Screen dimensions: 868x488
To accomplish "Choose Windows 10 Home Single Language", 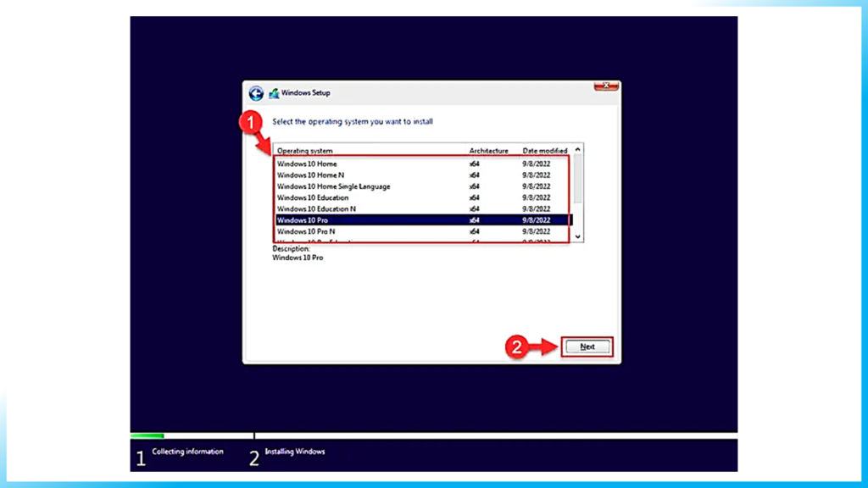I will (333, 186).
